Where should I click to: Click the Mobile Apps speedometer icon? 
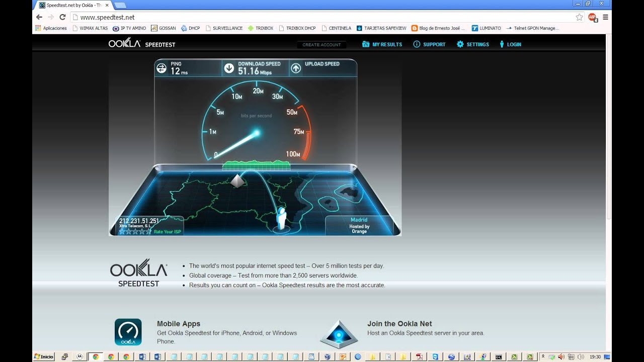[x=128, y=332]
